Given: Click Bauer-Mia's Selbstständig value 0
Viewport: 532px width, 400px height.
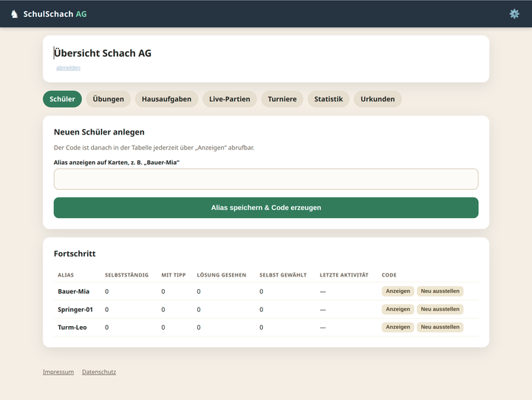Looking at the screenshot, I should click(x=107, y=291).
